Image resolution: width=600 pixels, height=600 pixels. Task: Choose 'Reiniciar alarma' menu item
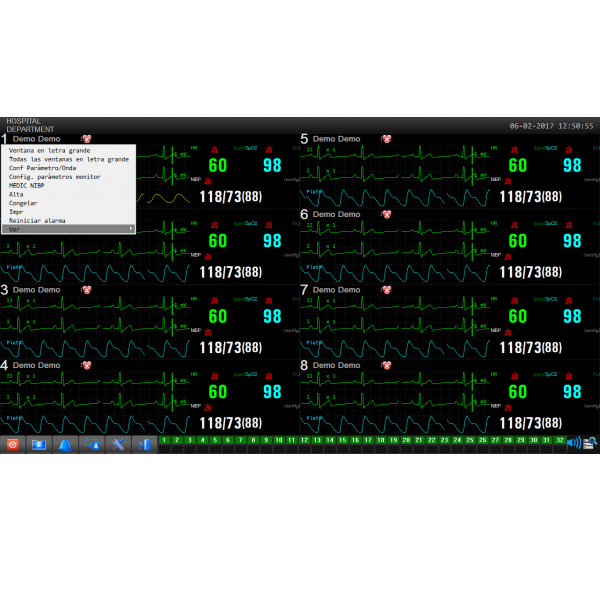68,221
